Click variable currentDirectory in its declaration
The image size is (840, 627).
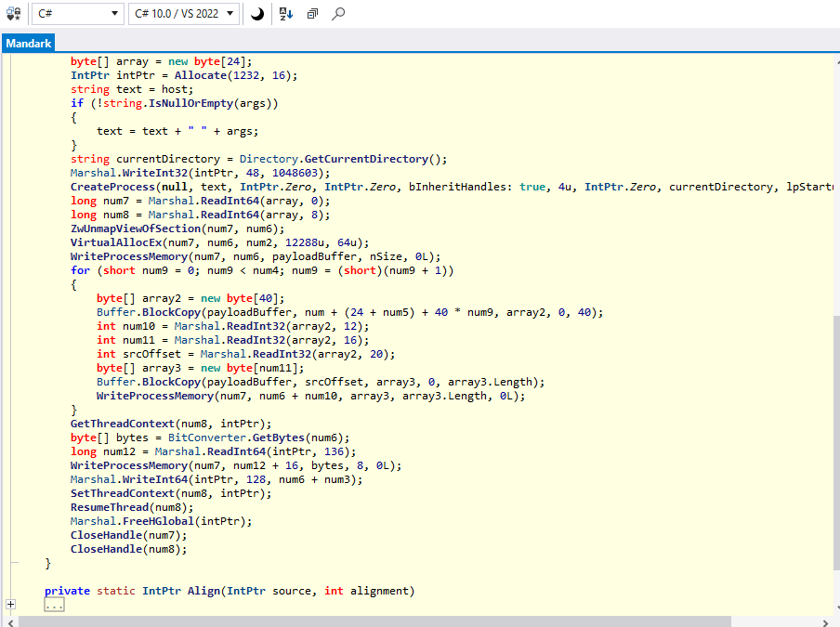167,159
